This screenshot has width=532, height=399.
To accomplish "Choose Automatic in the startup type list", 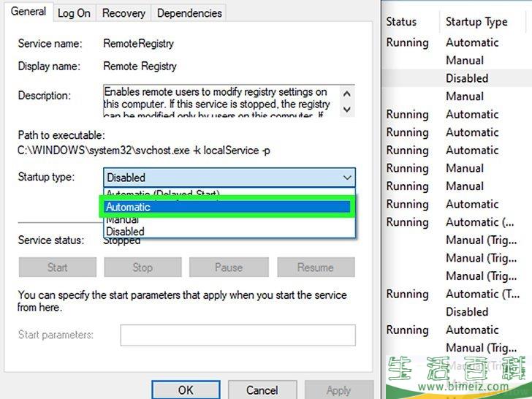I will [227, 207].
